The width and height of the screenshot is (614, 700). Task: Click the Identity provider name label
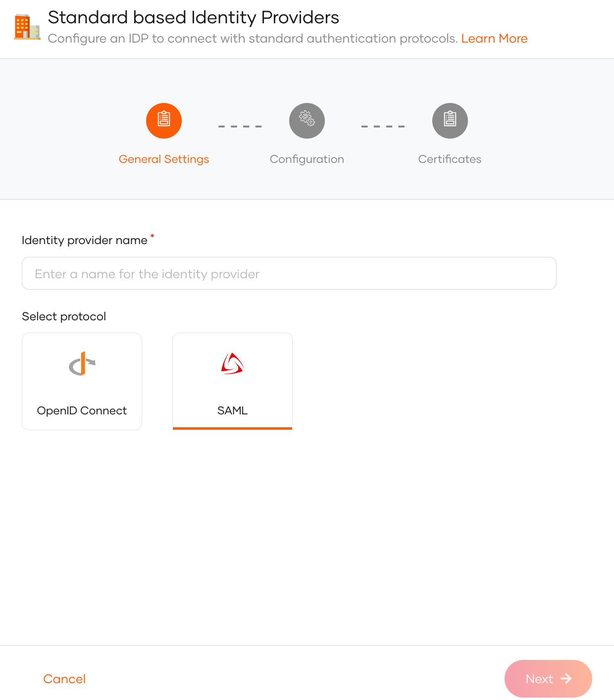(85, 240)
